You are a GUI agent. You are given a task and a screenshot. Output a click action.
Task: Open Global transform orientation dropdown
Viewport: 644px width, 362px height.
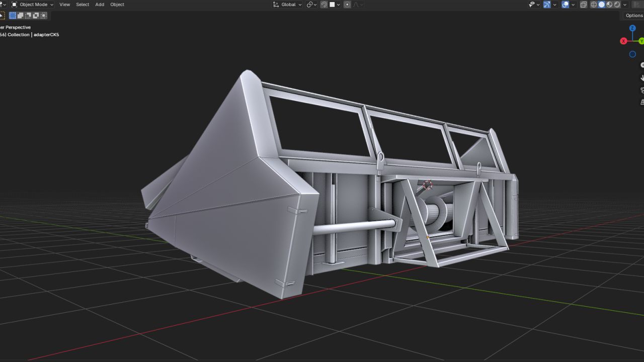click(x=287, y=5)
